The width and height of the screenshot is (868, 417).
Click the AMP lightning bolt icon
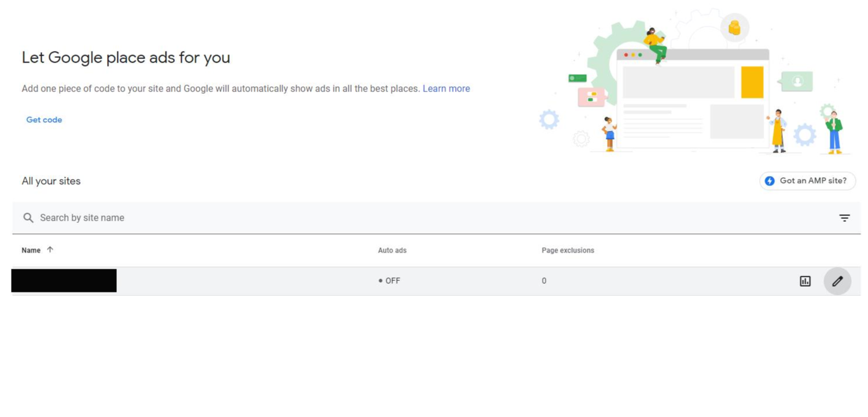click(770, 181)
